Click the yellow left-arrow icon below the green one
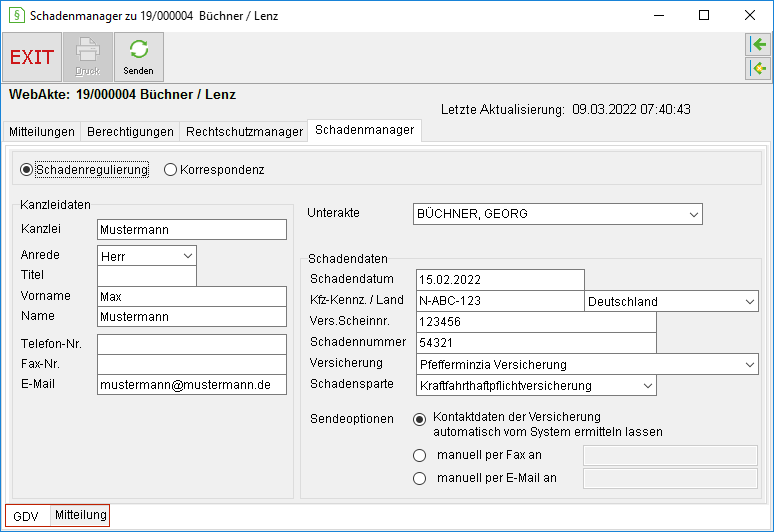The width and height of the screenshot is (774, 532). 758,68
